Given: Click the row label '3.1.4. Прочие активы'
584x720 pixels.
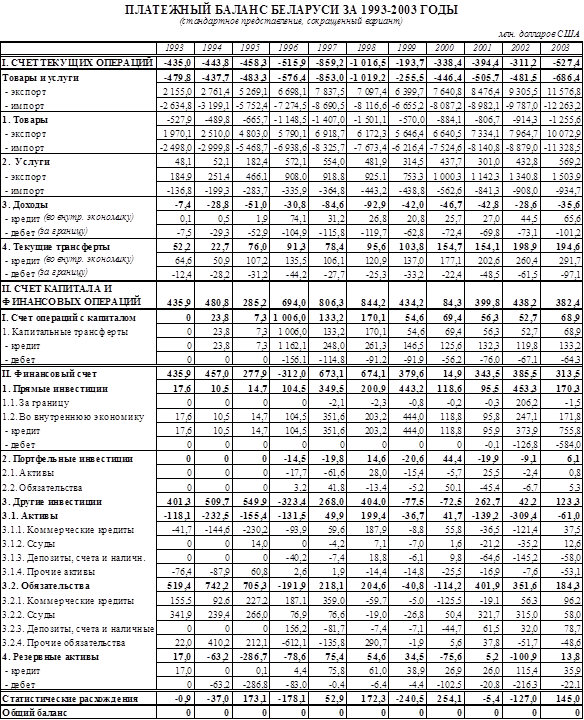Looking at the screenshot, I should [49, 572].
